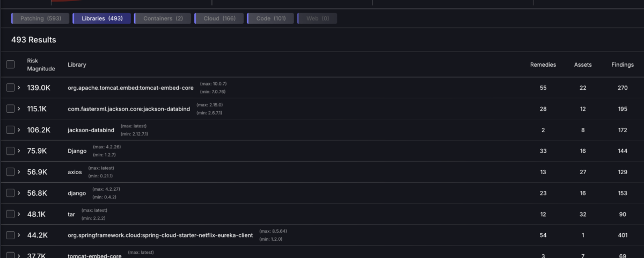Sort by Assets column header

point(583,64)
